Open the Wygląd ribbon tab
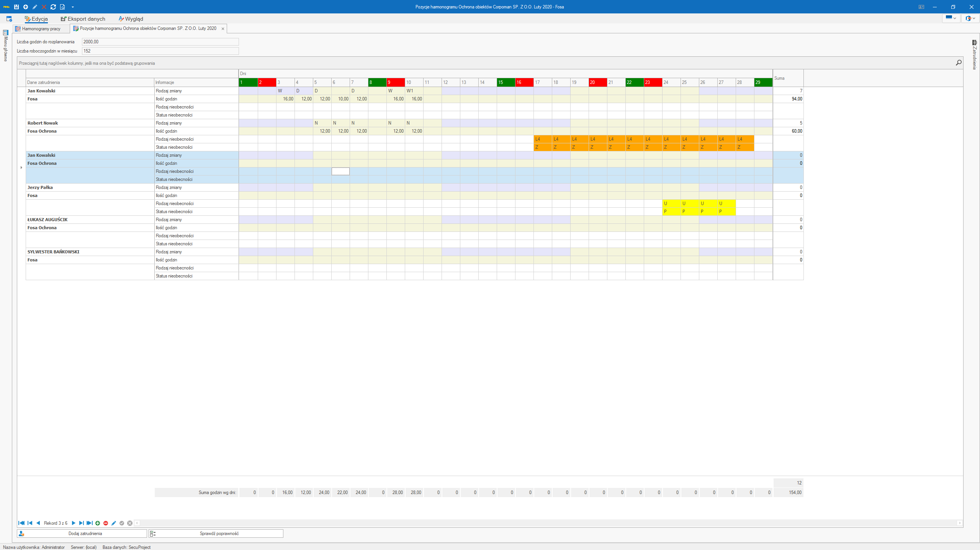 click(131, 19)
